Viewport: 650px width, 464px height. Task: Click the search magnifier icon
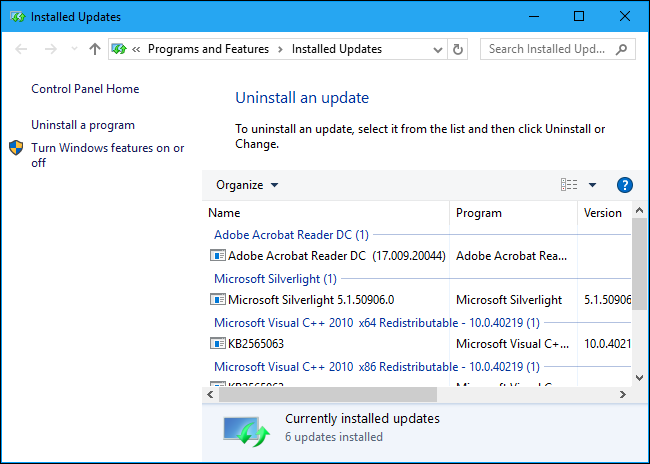tap(622, 49)
